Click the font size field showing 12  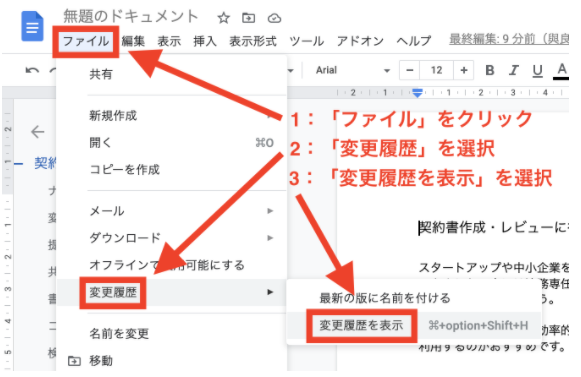436,70
